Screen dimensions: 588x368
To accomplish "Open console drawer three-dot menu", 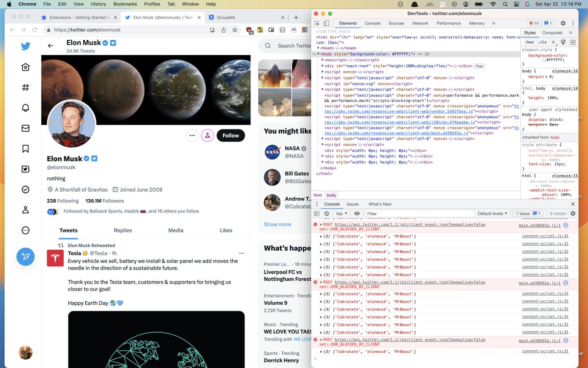I will pyautogui.click(x=317, y=204).
